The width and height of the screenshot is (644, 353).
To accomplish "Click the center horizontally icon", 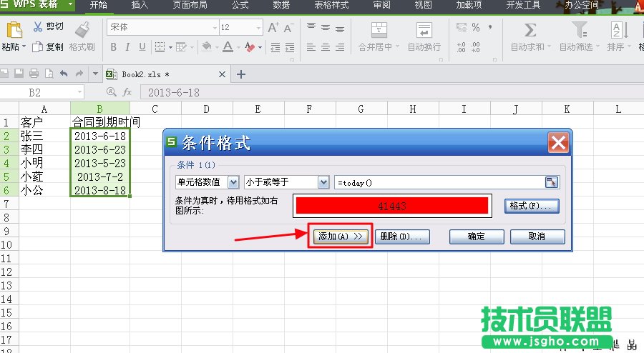I will (326, 47).
